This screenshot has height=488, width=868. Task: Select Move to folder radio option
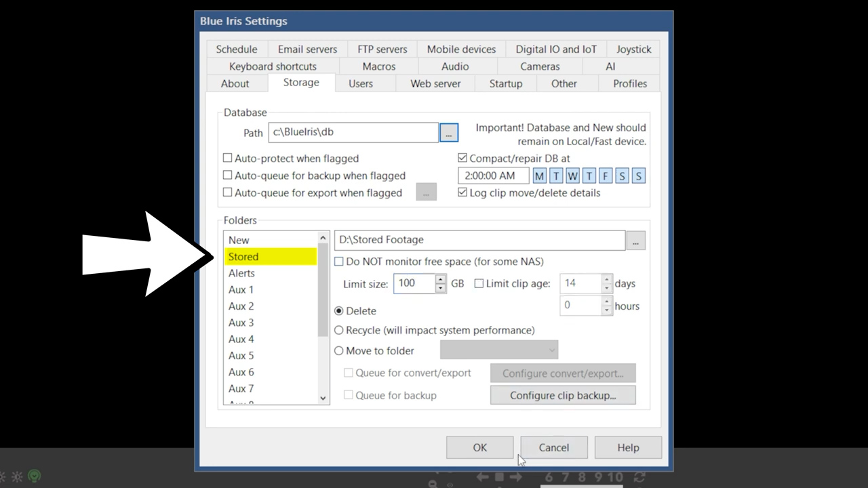[x=339, y=350]
